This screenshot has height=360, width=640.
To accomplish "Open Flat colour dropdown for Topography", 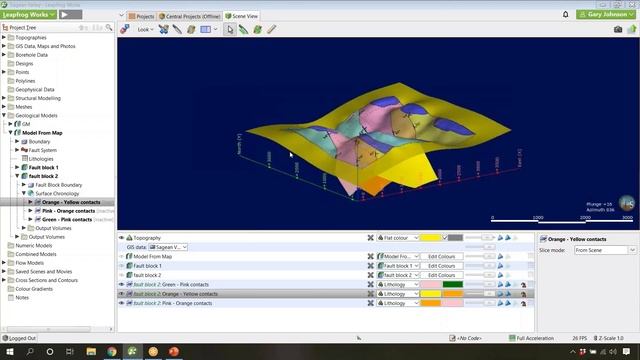I will (398, 238).
